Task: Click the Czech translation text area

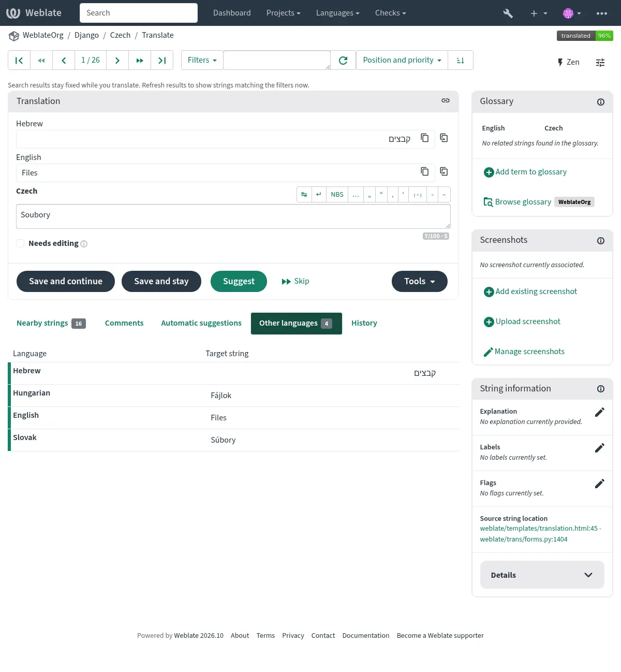Action: [x=233, y=216]
